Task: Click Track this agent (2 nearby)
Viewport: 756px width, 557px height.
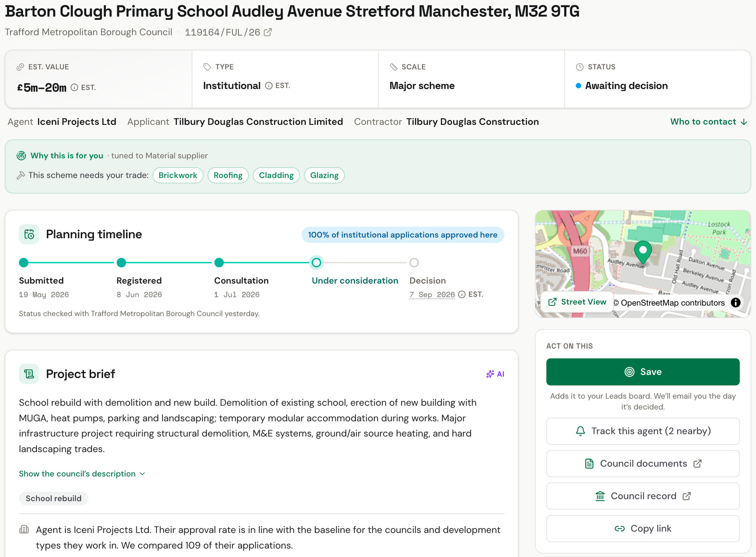Action: [643, 431]
